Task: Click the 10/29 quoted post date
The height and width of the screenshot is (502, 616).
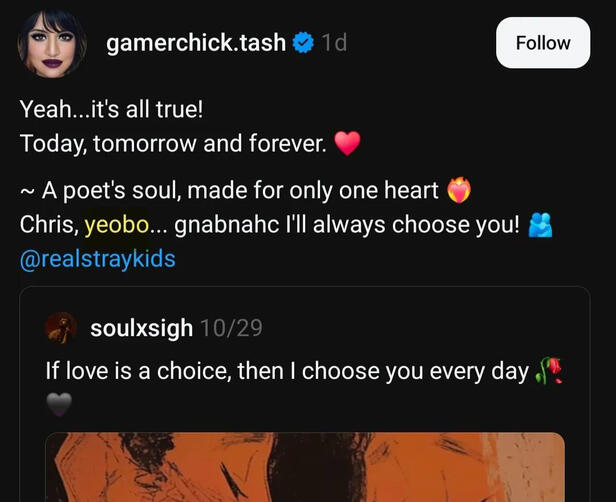Action: pyautogui.click(x=231, y=328)
